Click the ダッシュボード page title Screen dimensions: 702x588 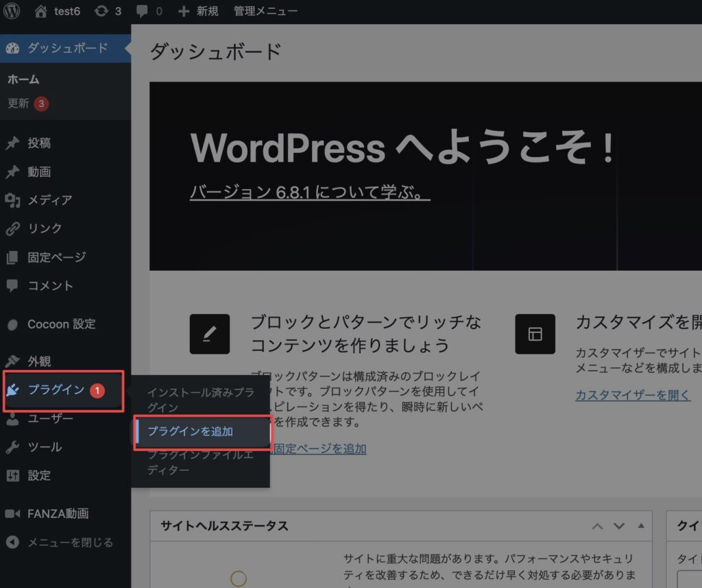(215, 51)
